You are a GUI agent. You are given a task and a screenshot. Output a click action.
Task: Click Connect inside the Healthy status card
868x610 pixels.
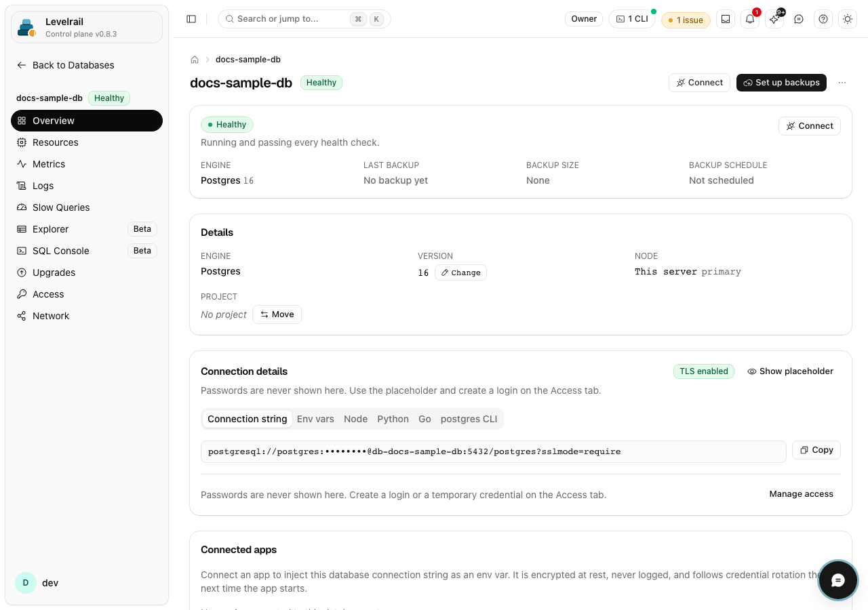coord(810,126)
